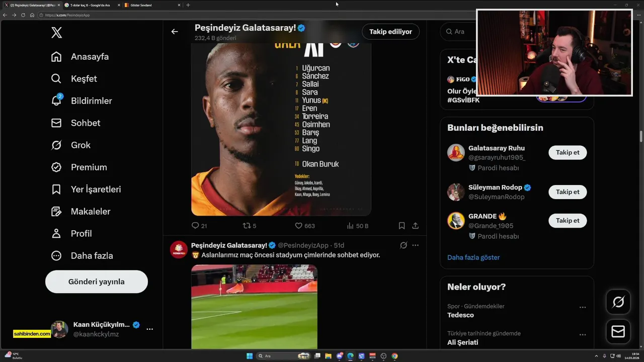Click back arrow in profile header
Image resolution: width=644 pixels, height=362 pixels.
point(175,32)
